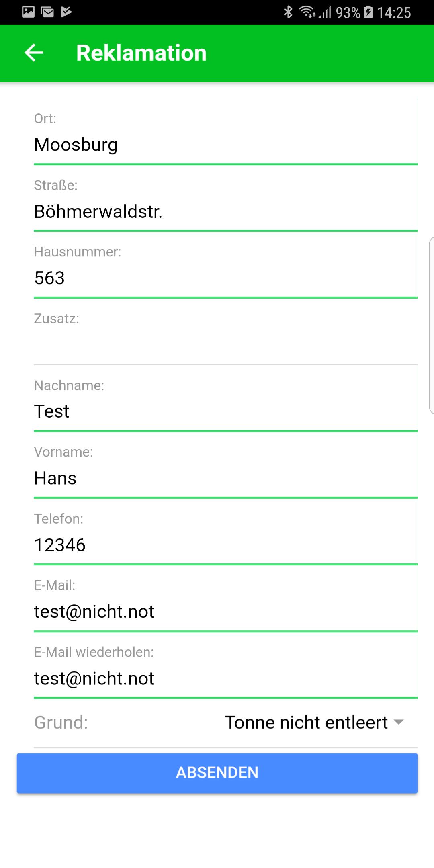This screenshot has width=434, height=868.
Task: Tap the mail notification icon
Action: pos(47,12)
